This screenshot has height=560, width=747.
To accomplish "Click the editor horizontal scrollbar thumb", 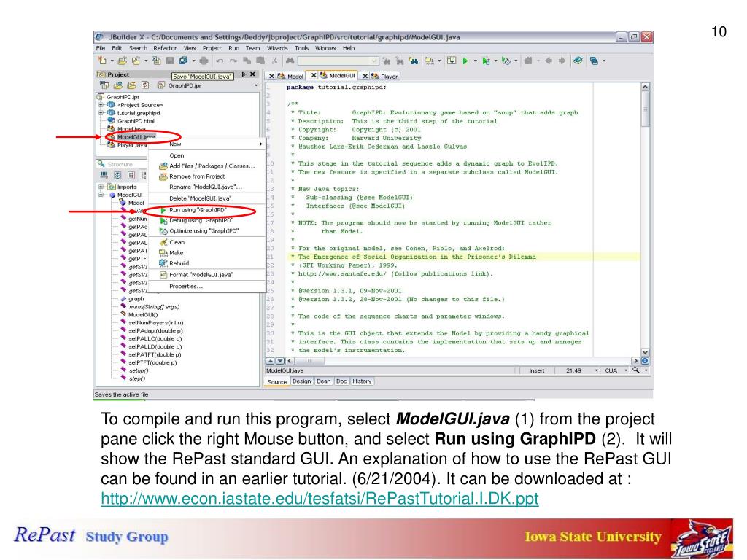I will 309,361.
